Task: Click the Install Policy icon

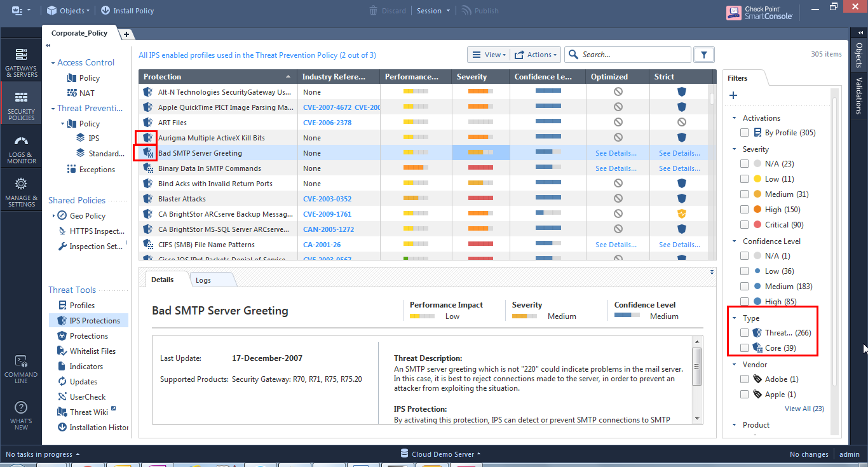Action: point(105,10)
